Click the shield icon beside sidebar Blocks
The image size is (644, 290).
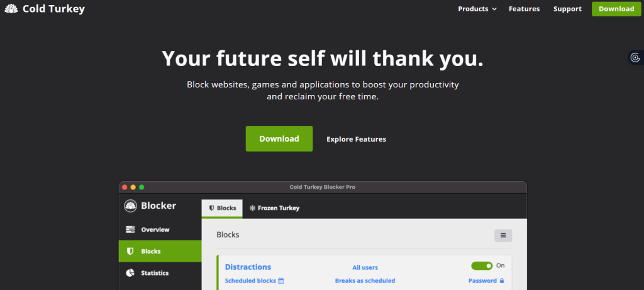pyautogui.click(x=130, y=252)
